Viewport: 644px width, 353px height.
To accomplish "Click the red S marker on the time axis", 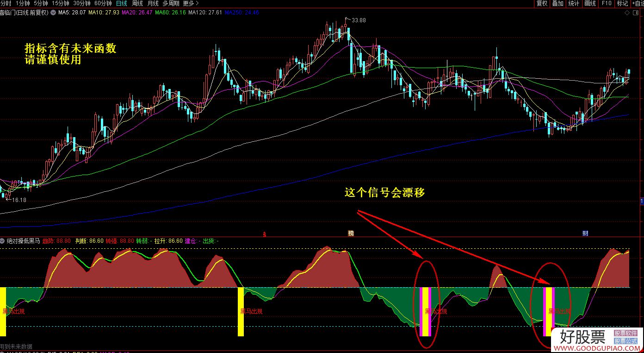I will click(264, 233).
